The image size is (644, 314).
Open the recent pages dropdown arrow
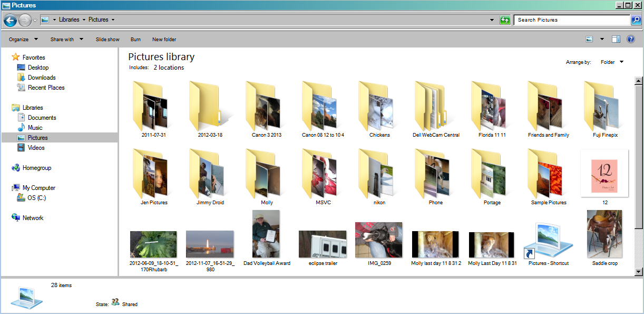[35, 20]
